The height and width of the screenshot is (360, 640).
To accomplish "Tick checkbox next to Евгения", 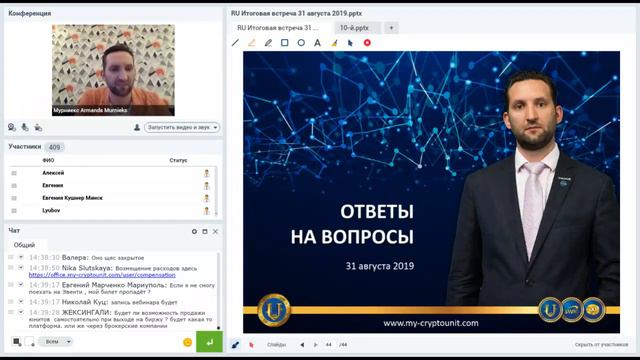I will (14, 186).
